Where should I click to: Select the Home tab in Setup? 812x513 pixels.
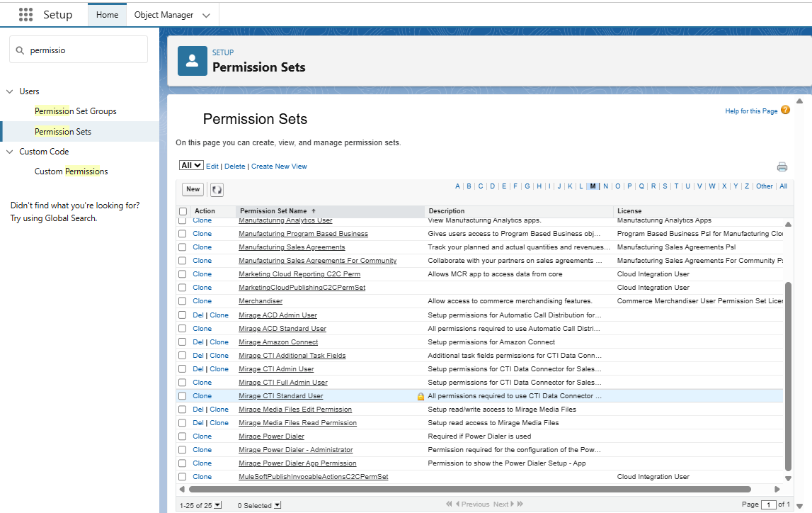coord(107,14)
